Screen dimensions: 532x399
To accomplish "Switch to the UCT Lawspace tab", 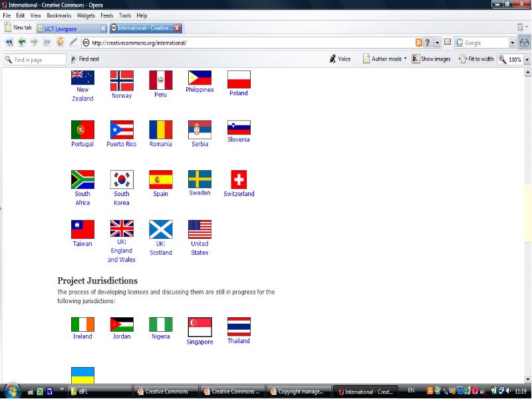I will (x=70, y=28).
